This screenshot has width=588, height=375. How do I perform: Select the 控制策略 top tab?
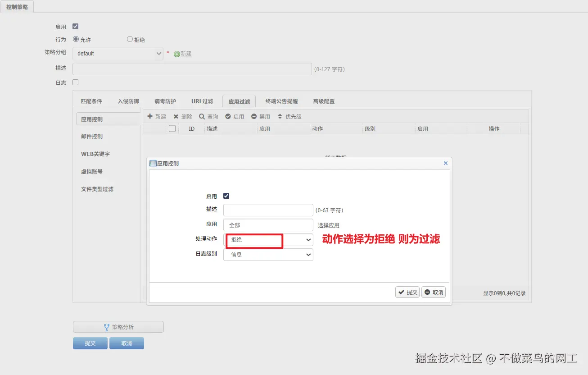tap(17, 7)
